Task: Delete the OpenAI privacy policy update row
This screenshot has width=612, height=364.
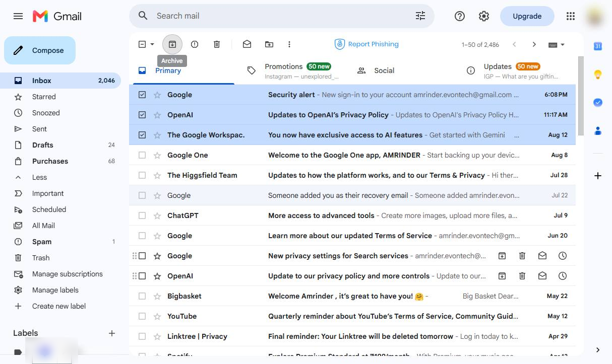Action: (522, 276)
